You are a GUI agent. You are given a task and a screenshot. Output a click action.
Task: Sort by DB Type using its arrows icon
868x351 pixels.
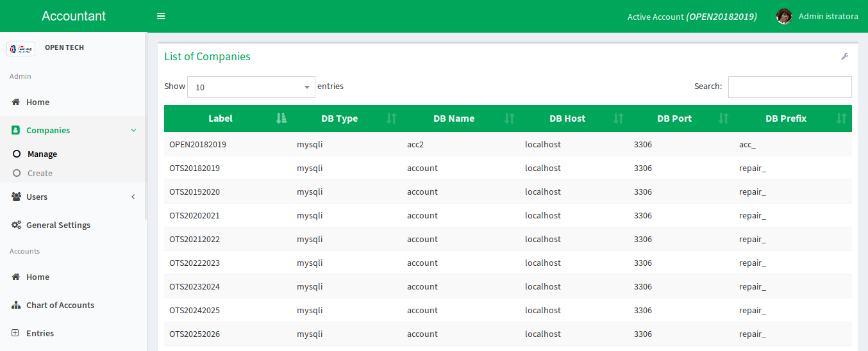point(392,118)
